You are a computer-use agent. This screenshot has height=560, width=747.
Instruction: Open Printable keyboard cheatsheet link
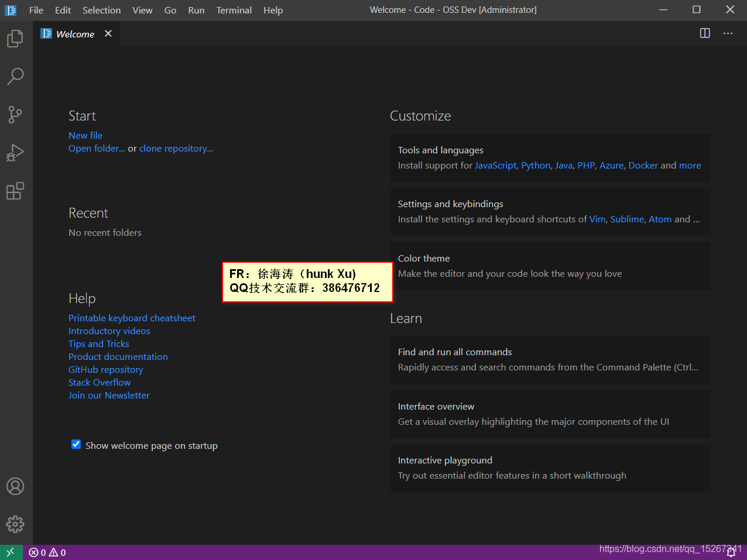[132, 318]
